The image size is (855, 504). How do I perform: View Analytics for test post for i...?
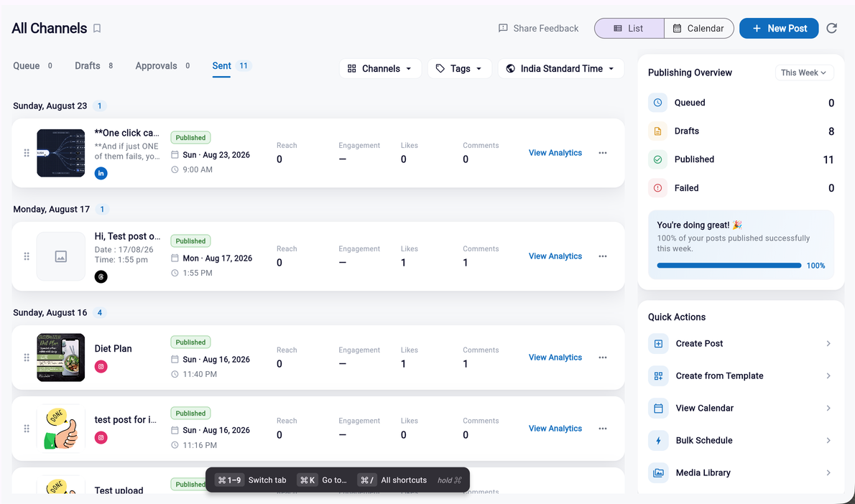click(555, 429)
